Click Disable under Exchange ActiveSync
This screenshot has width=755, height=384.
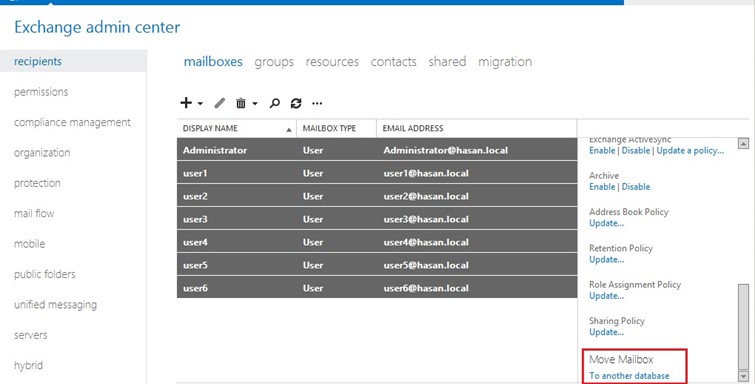636,150
